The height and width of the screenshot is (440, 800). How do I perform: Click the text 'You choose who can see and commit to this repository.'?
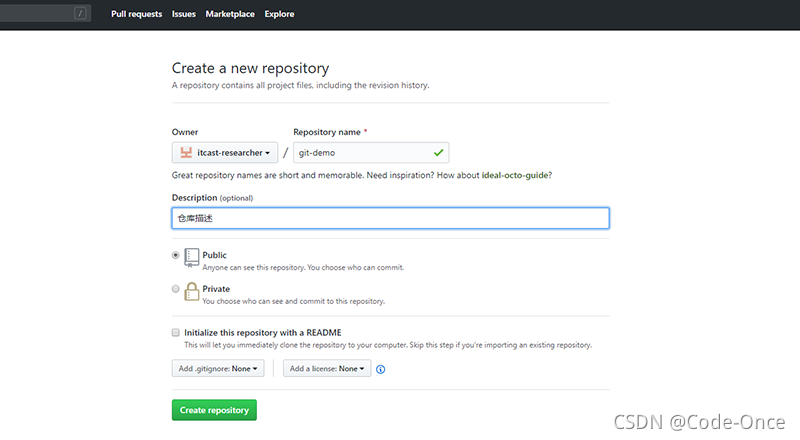[294, 301]
